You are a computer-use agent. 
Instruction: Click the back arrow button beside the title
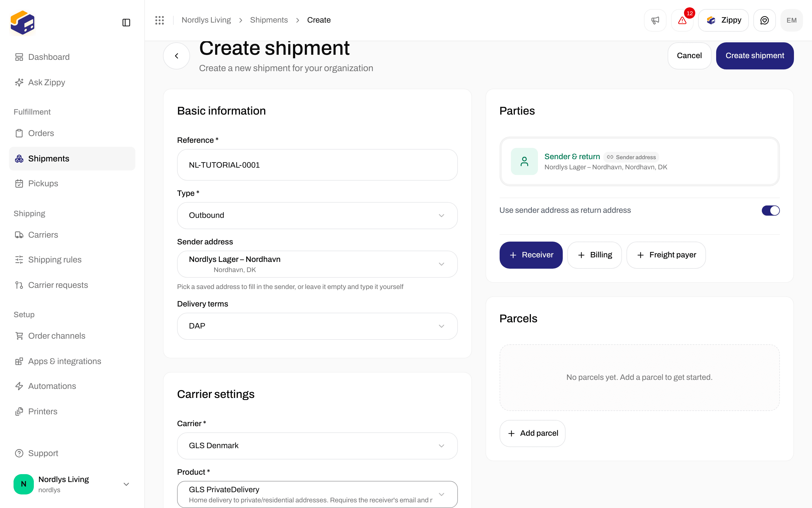click(x=176, y=56)
